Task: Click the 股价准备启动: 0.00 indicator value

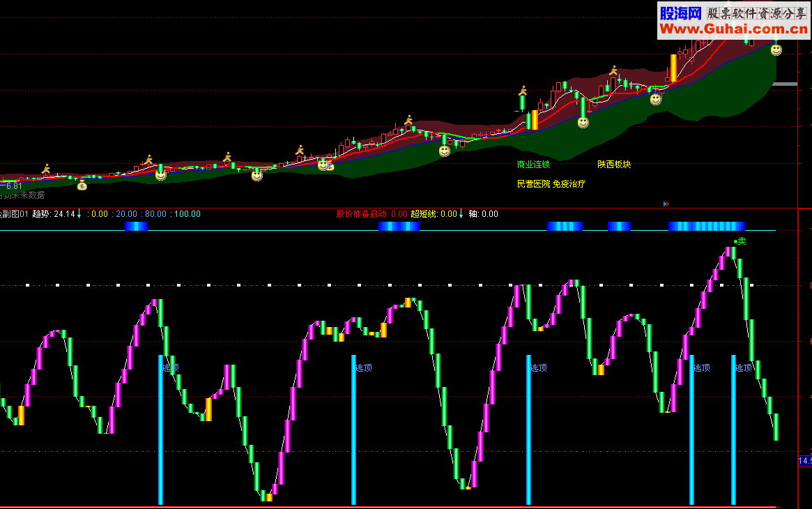Action: pos(371,214)
